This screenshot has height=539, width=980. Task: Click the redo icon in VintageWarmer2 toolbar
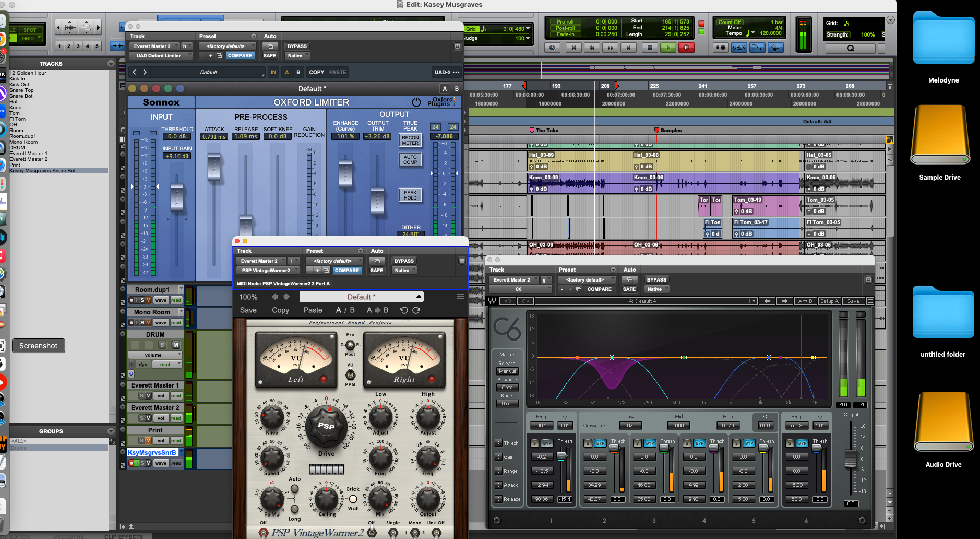(416, 310)
